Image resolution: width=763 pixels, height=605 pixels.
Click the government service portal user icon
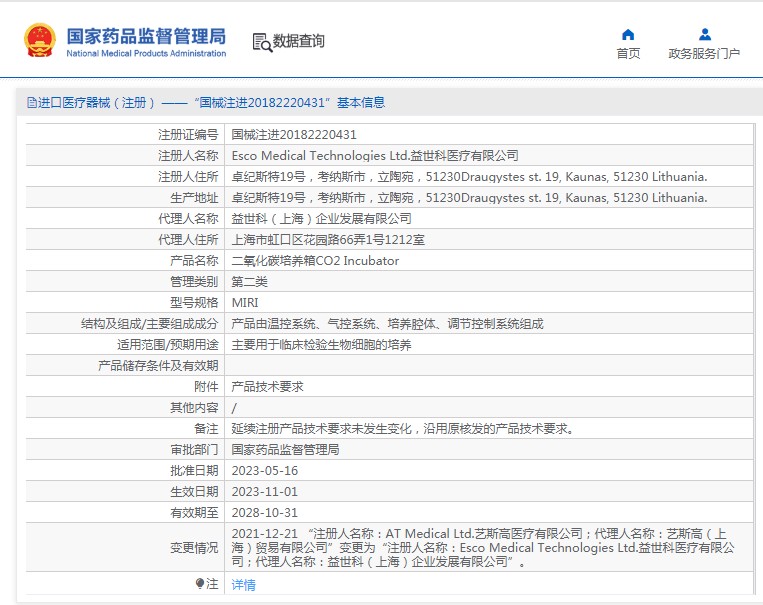click(705, 35)
